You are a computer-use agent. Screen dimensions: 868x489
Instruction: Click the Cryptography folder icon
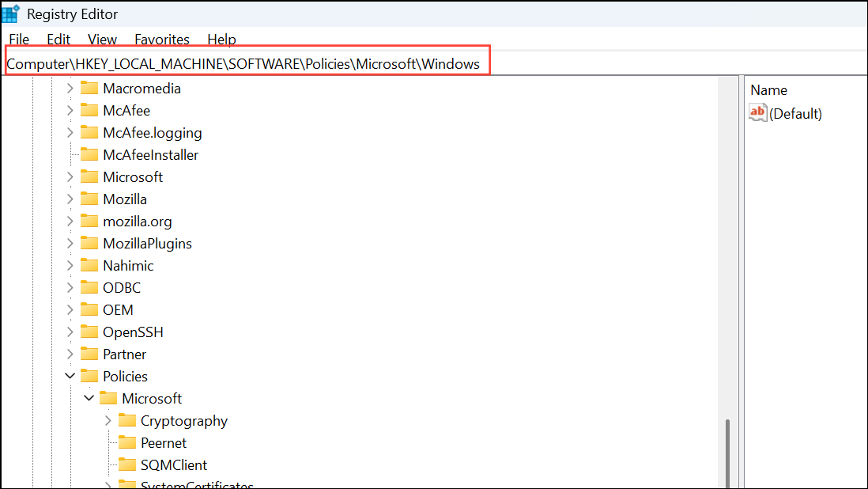click(x=127, y=420)
